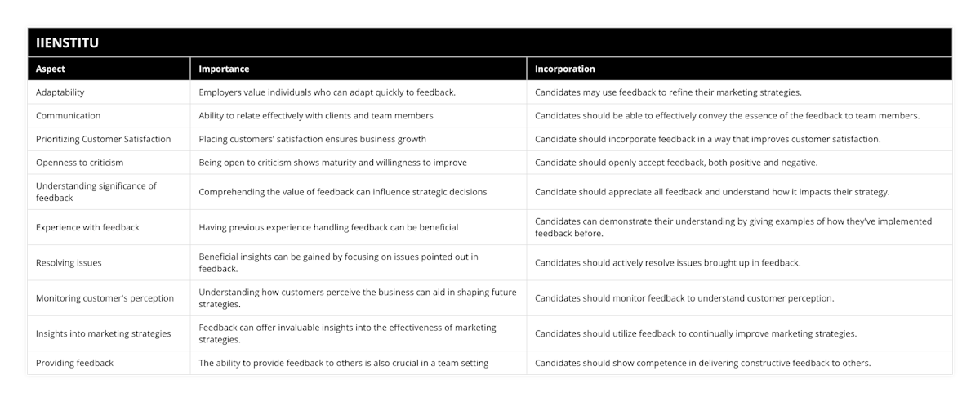
Task: Select the Importance column header
Action: (224, 69)
